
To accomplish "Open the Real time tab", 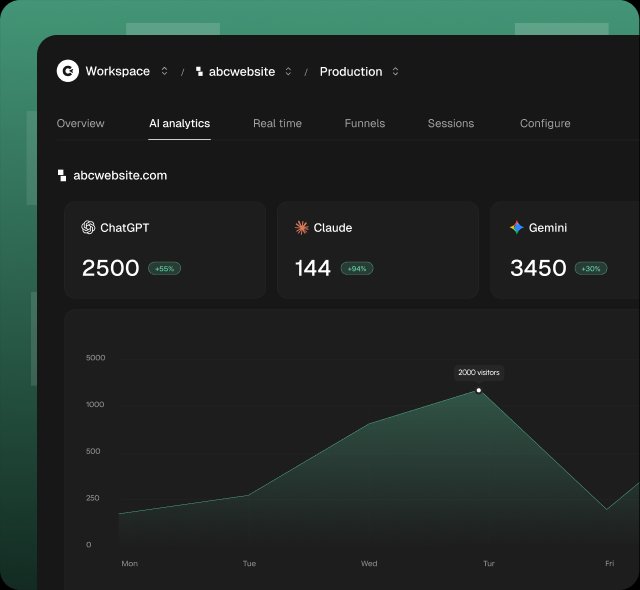I will click(x=278, y=123).
